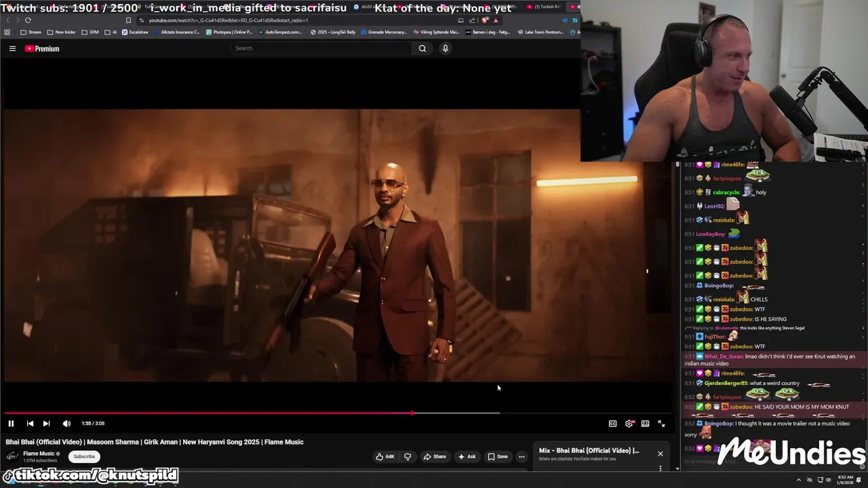Image resolution: width=868 pixels, height=488 pixels.
Task: Click zubedoo's 'IS HE SAYING' message
Action: tap(770, 319)
